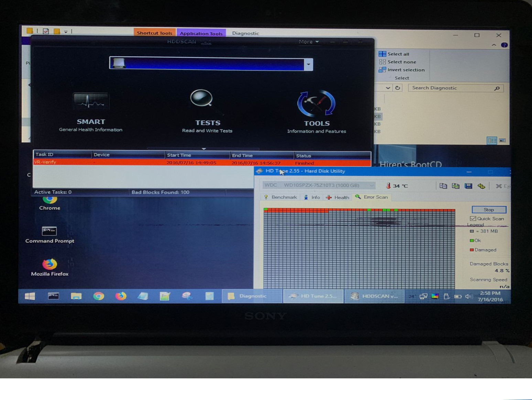
Task: Click New Folder icon in quick access toolbar
Action: (57, 31)
